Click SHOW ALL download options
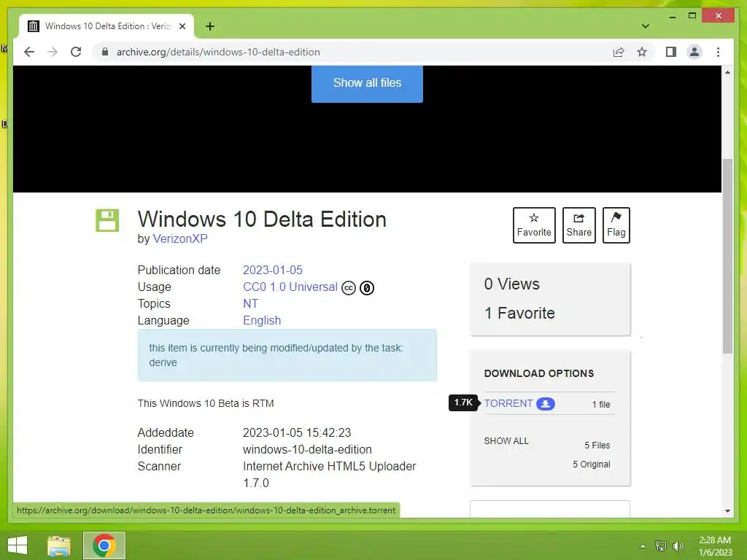The image size is (747, 560). tap(506, 441)
